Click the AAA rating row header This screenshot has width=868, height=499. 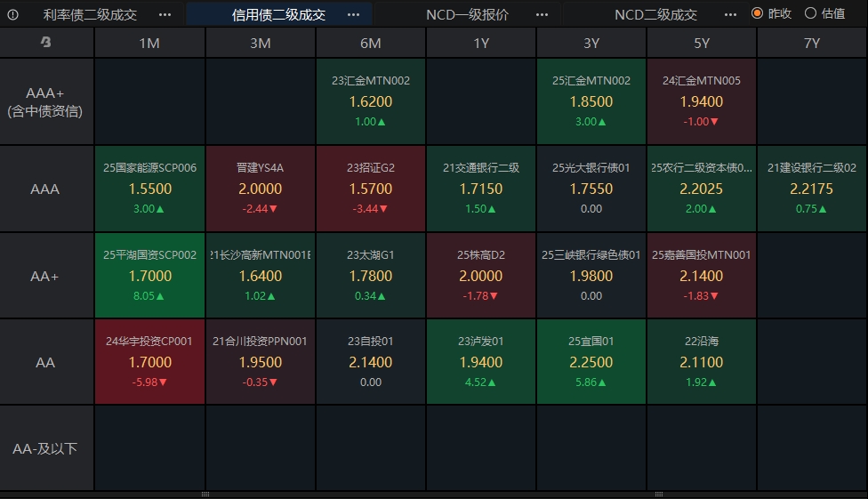point(46,189)
